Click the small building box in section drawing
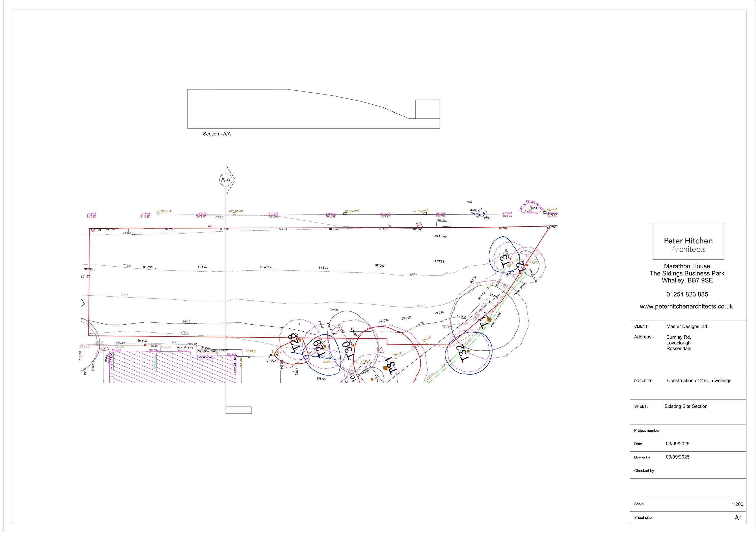The width and height of the screenshot is (756, 534). point(427,109)
